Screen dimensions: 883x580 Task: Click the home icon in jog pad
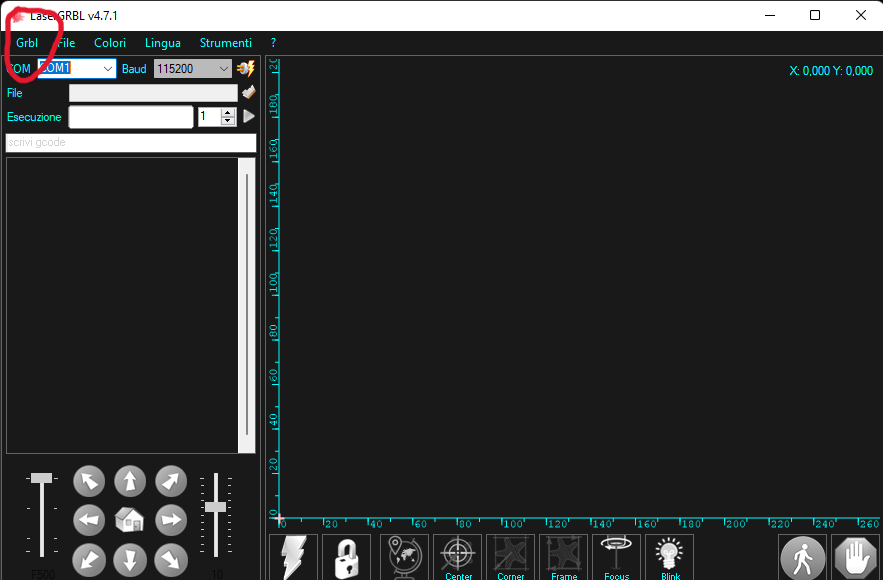(x=130, y=520)
